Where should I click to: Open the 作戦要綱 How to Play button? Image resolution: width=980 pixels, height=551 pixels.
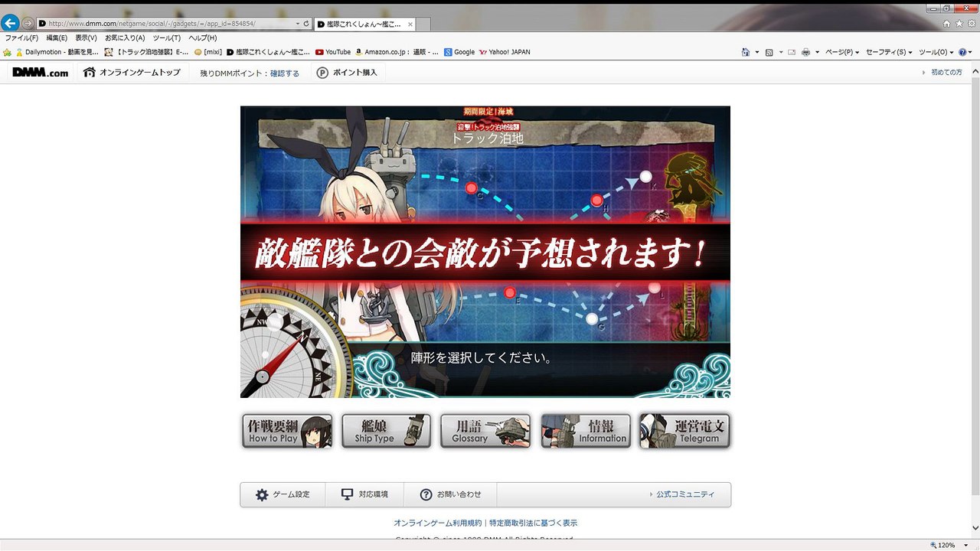tap(287, 431)
